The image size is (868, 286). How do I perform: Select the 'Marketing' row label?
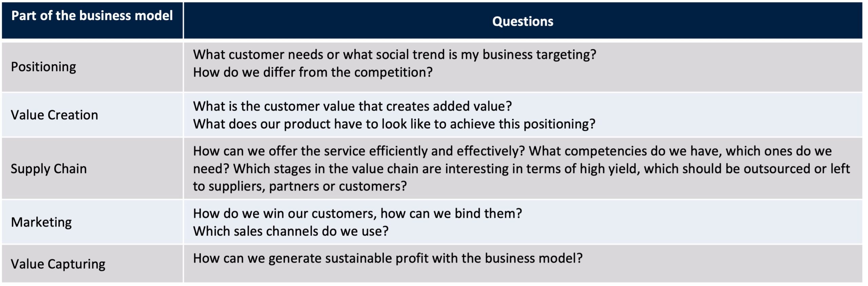click(x=41, y=222)
